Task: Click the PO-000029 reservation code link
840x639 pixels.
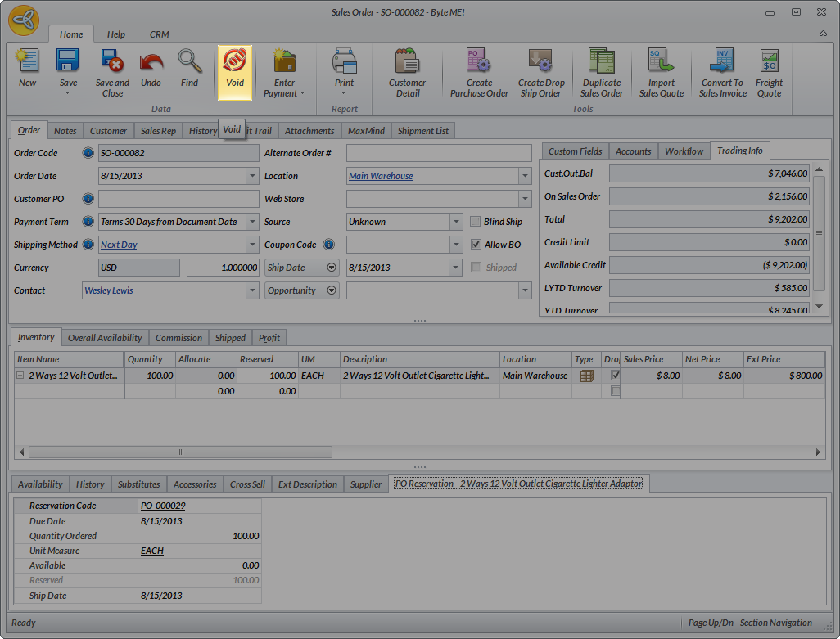Action: click(x=163, y=506)
